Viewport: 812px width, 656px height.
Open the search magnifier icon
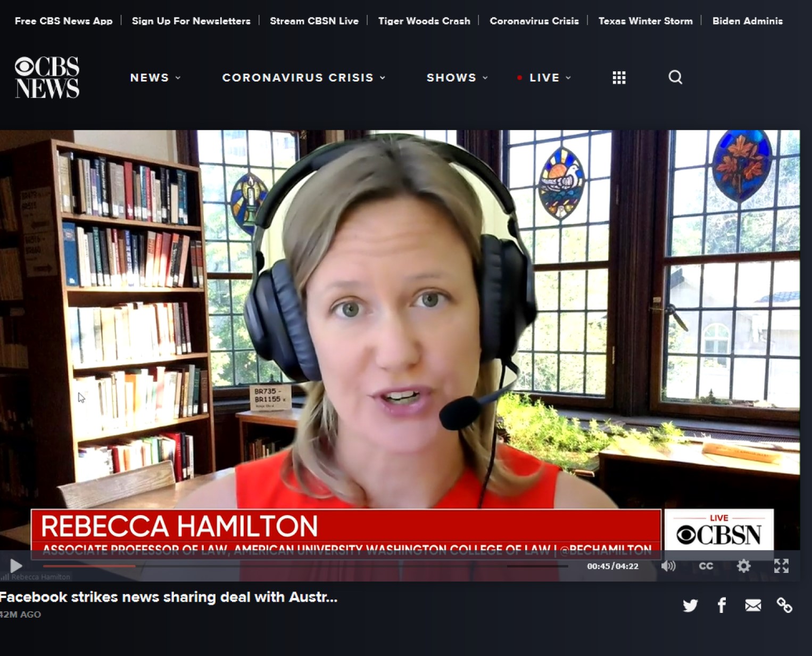675,77
